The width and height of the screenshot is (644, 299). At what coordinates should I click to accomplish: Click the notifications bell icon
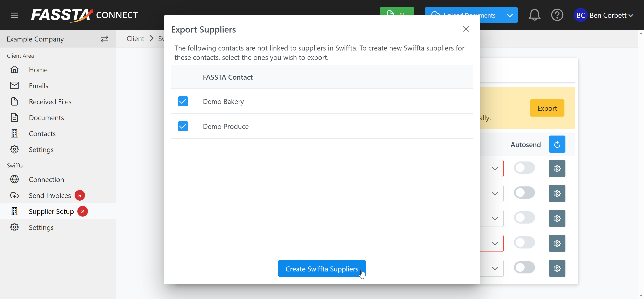tap(534, 15)
